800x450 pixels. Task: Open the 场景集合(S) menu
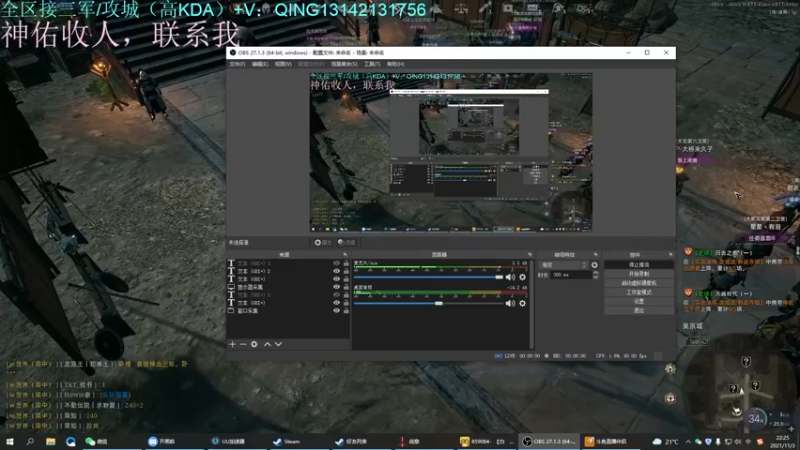(344, 64)
